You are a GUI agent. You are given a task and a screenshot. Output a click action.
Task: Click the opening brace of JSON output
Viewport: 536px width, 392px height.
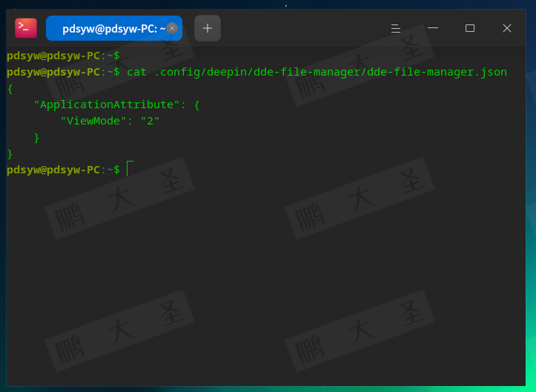(10, 89)
